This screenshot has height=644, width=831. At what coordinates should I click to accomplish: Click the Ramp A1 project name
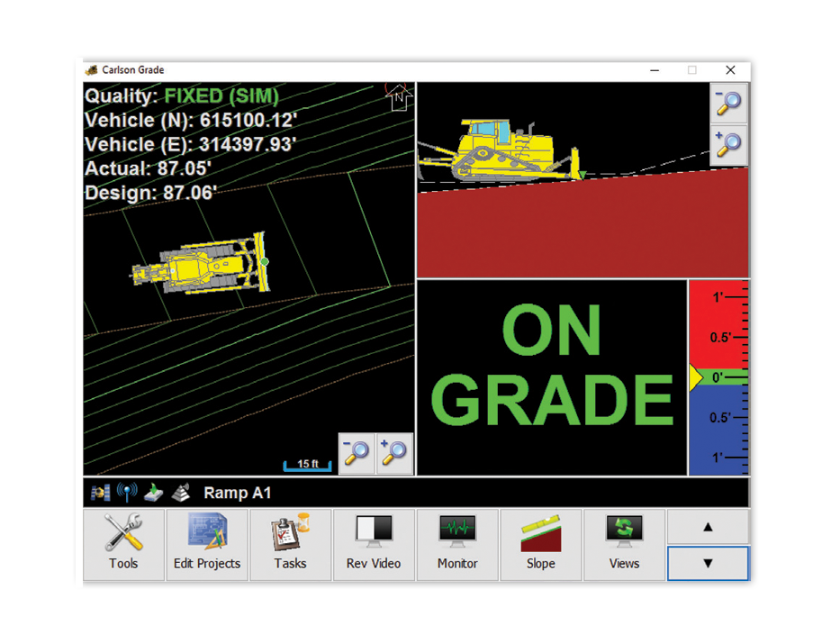point(237,493)
